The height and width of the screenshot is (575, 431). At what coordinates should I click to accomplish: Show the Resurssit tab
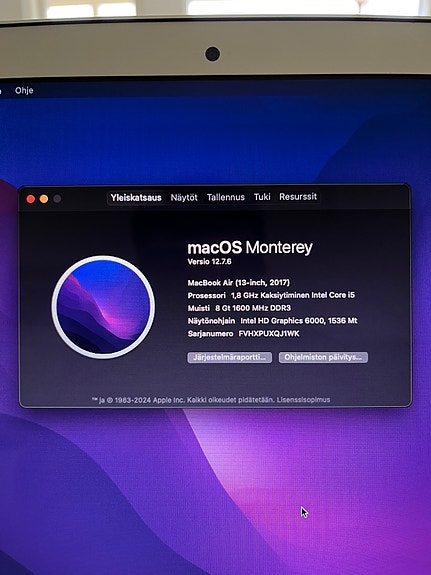[x=298, y=197]
